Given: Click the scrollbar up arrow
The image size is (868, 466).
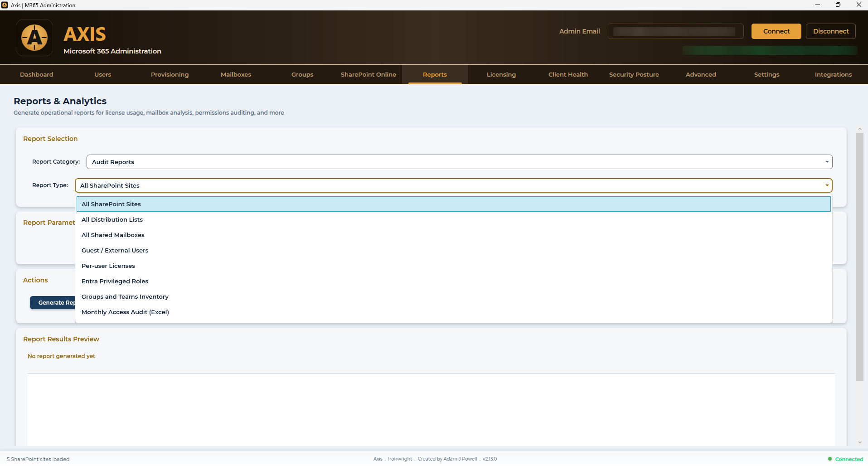Looking at the screenshot, I should (859, 129).
